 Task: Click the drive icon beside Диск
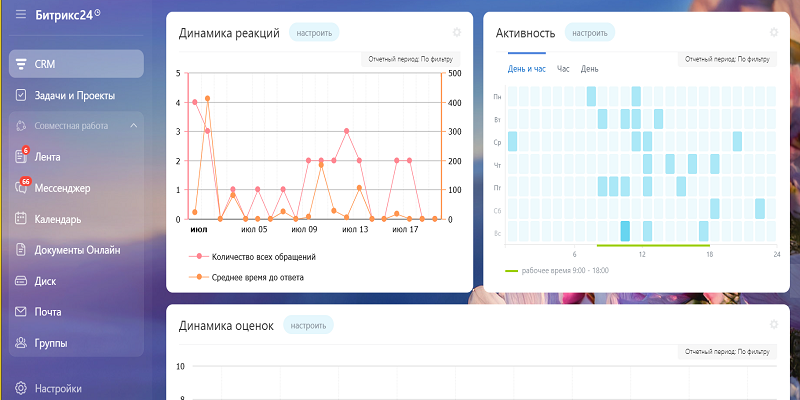click(x=21, y=281)
